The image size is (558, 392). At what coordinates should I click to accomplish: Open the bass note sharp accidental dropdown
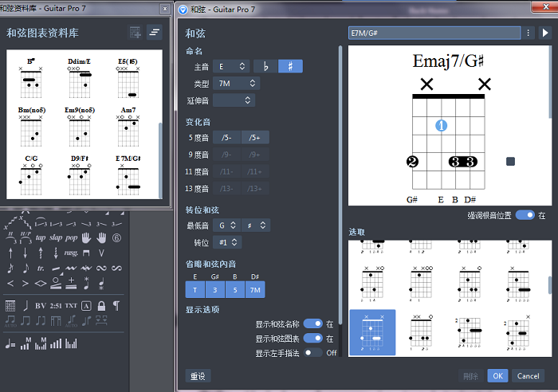[x=256, y=225]
